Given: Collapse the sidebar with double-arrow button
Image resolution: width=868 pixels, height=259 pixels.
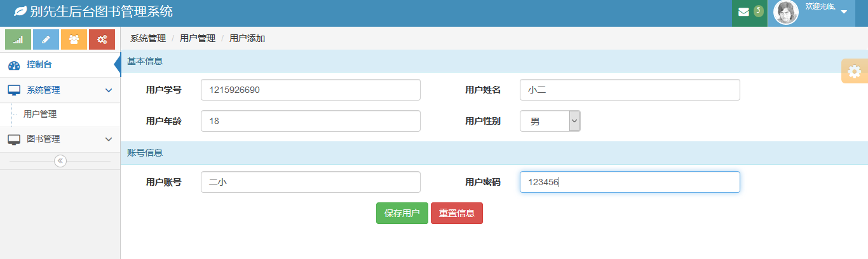Looking at the screenshot, I should coord(60,161).
